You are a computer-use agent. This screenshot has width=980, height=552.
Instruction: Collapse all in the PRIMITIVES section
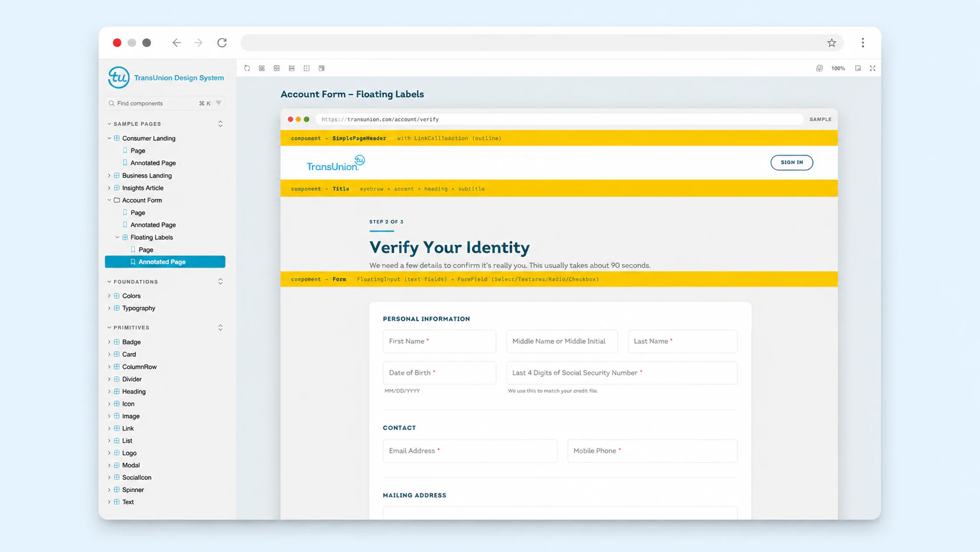coord(220,327)
